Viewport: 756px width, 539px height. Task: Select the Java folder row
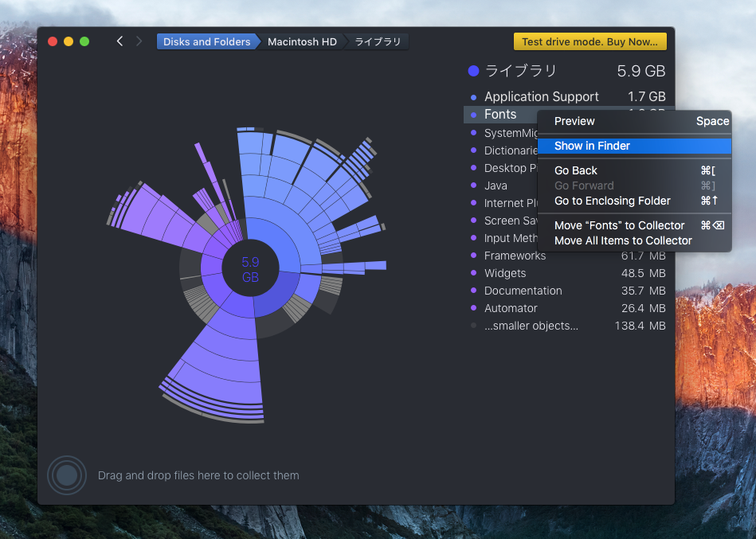coord(501,186)
